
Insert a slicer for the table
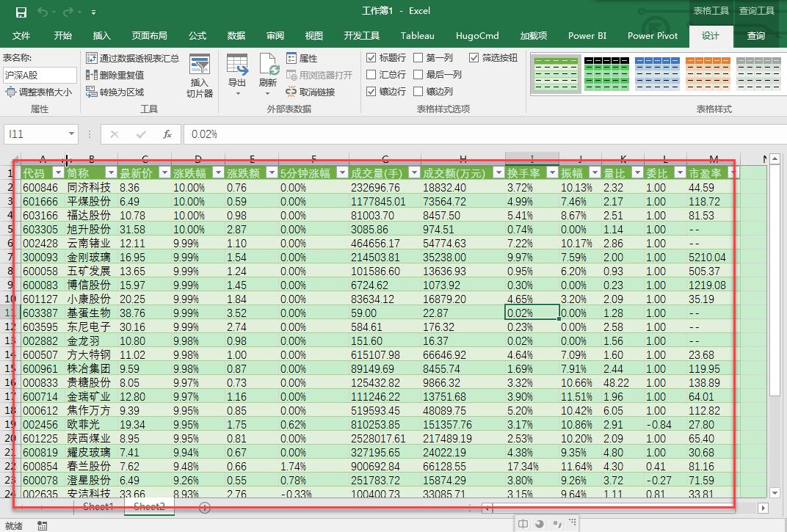(199, 76)
